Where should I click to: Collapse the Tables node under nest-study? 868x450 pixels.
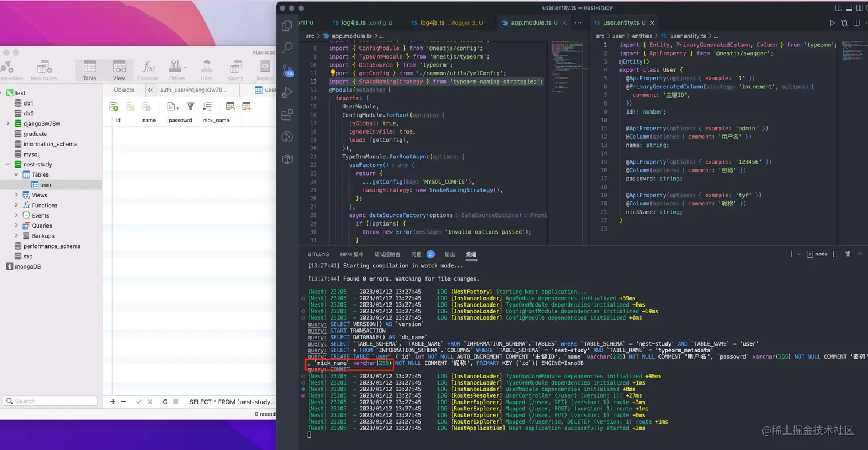16,174
